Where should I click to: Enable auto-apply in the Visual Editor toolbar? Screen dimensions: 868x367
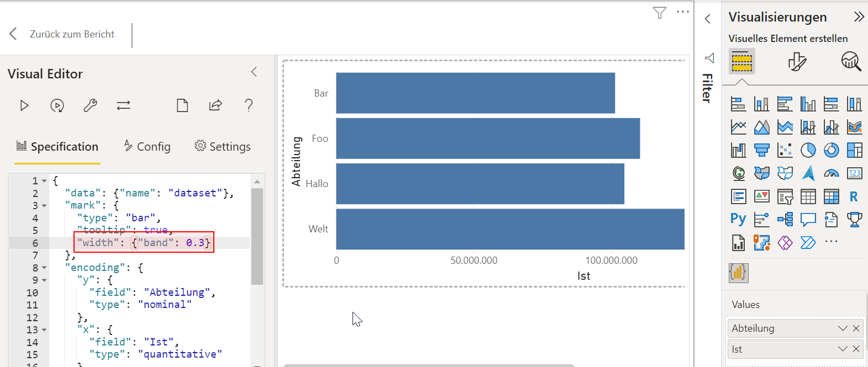[57, 105]
